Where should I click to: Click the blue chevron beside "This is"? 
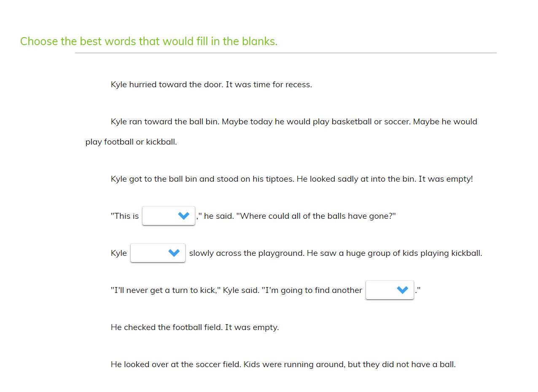tap(184, 216)
